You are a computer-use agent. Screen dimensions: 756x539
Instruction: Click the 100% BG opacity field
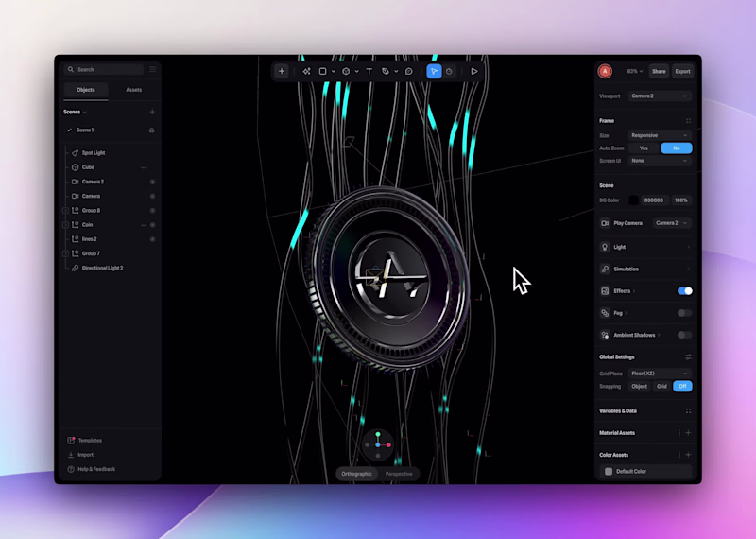(681, 200)
